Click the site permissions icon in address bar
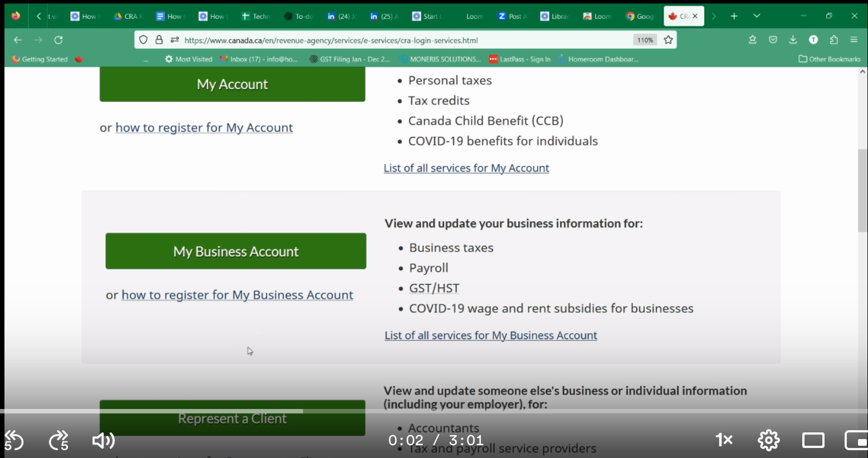 (175, 40)
